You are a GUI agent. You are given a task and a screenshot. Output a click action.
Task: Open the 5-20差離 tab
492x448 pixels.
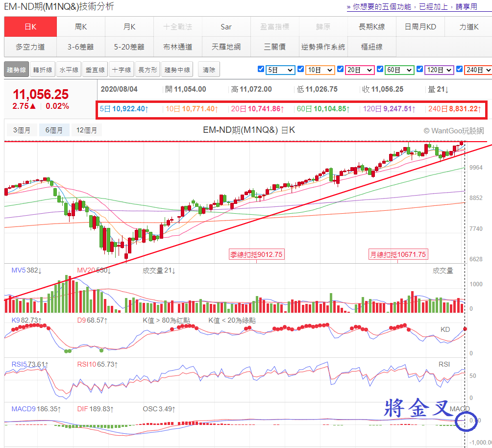[x=129, y=47]
